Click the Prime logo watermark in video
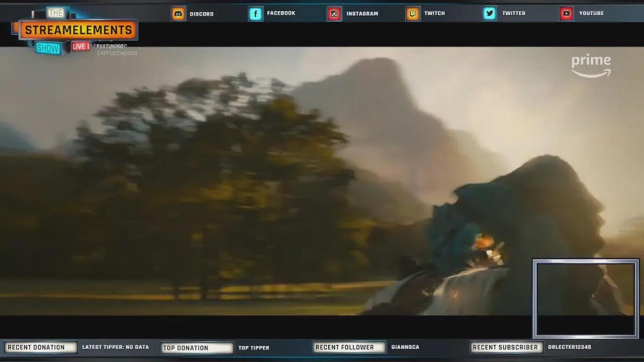The height and width of the screenshot is (362, 644). coord(591,66)
